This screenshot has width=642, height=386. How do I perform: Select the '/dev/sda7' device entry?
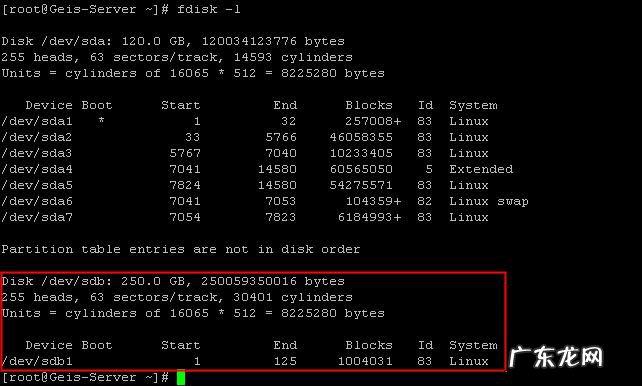37,217
